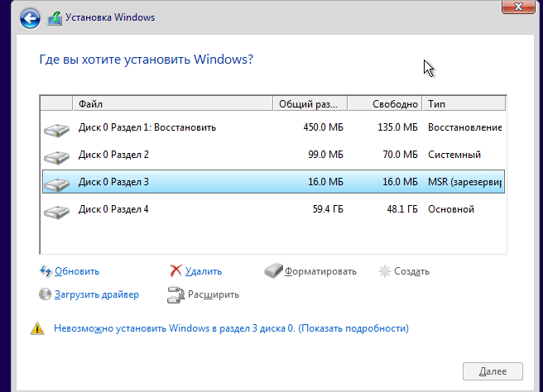The width and height of the screenshot is (543, 392).
Task: Click the Format (Форматировать) eraser icon
Action: (x=273, y=271)
